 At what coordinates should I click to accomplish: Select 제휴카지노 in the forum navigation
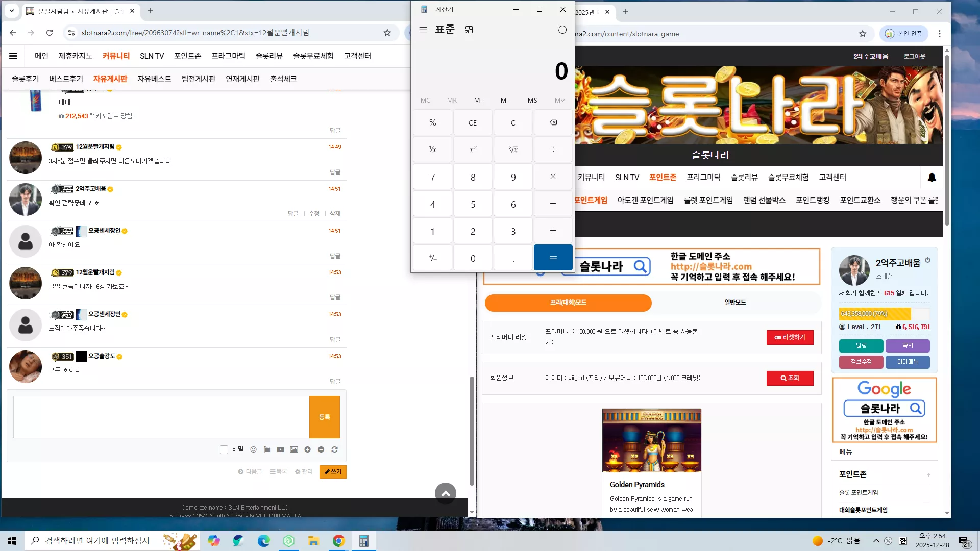(x=76, y=56)
